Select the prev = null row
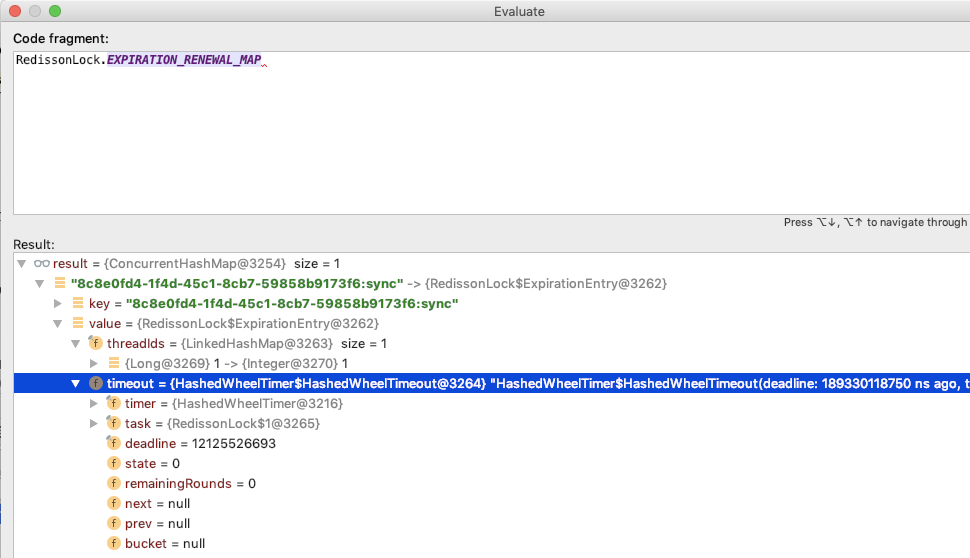Viewport: 970px width, 558px height. click(x=492, y=523)
